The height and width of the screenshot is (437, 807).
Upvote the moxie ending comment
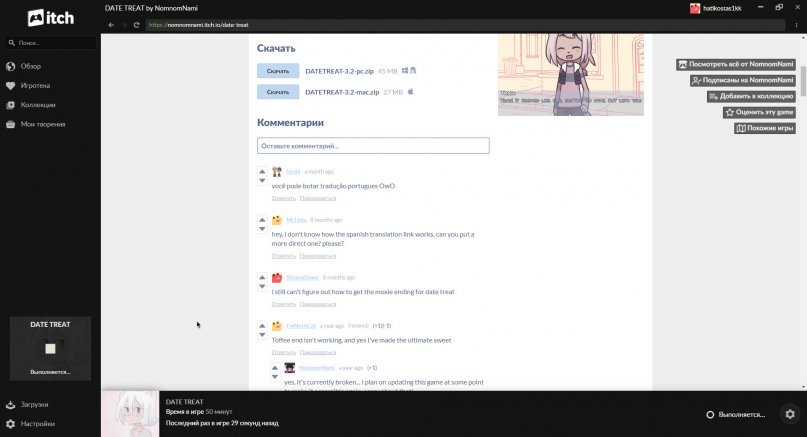262,277
